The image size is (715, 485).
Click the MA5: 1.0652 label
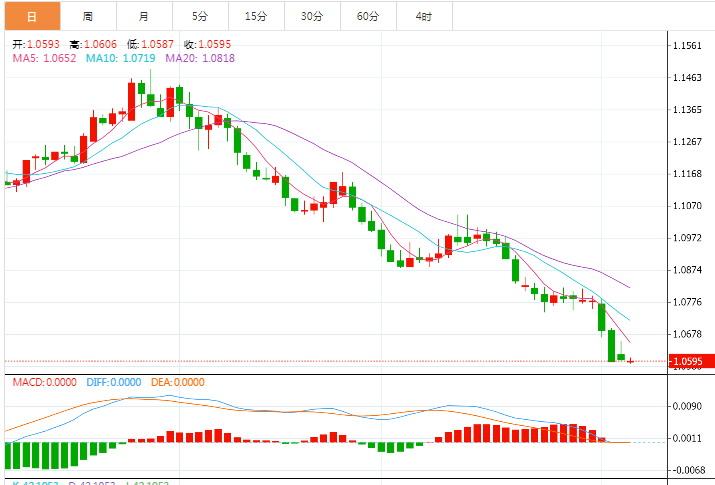pyautogui.click(x=44, y=58)
